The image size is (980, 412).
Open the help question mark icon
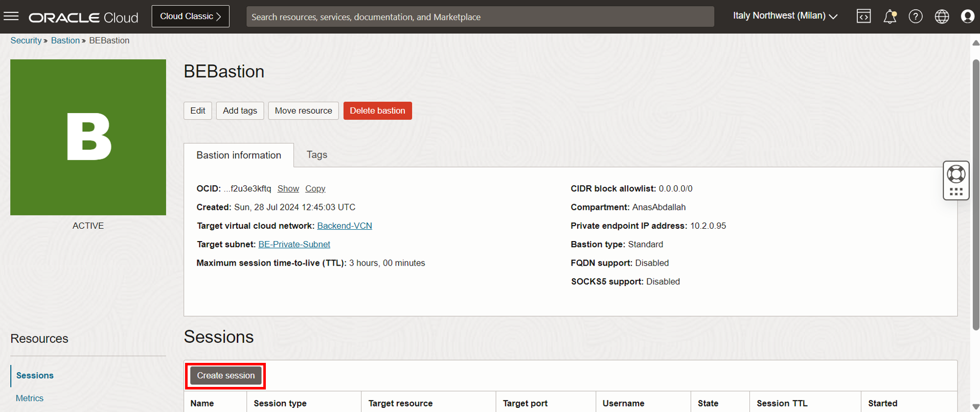click(x=915, y=16)
